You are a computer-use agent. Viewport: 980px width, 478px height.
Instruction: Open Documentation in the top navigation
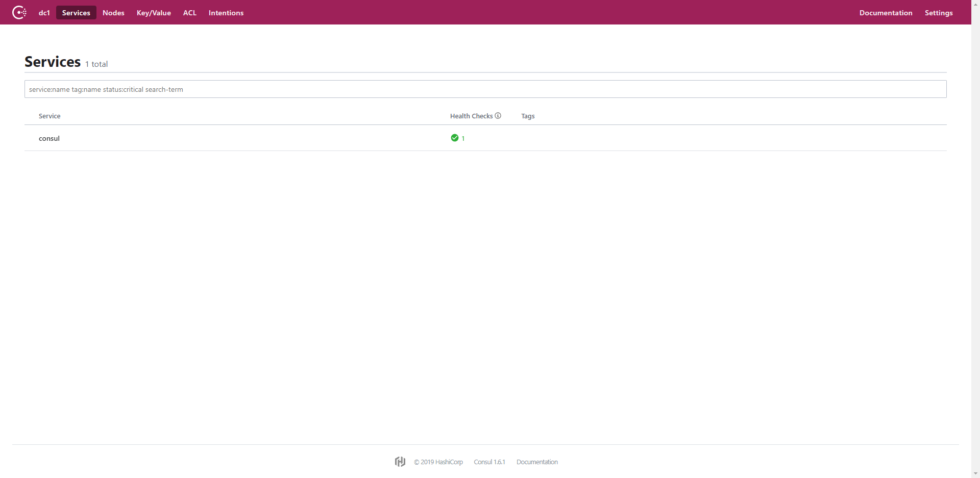tap(886, 13)
